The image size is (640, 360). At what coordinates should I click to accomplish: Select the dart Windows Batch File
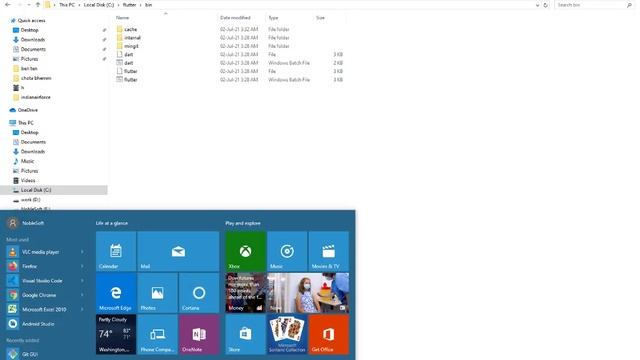tap(129, 63)
